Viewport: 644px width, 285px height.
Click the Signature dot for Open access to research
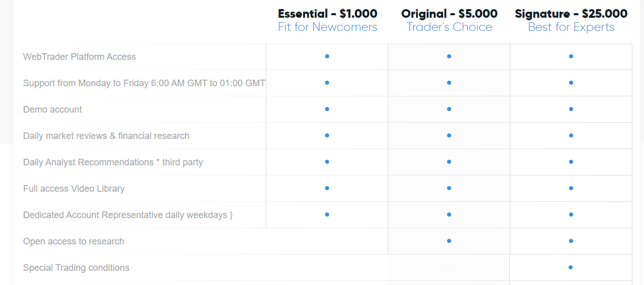(571, 241)
